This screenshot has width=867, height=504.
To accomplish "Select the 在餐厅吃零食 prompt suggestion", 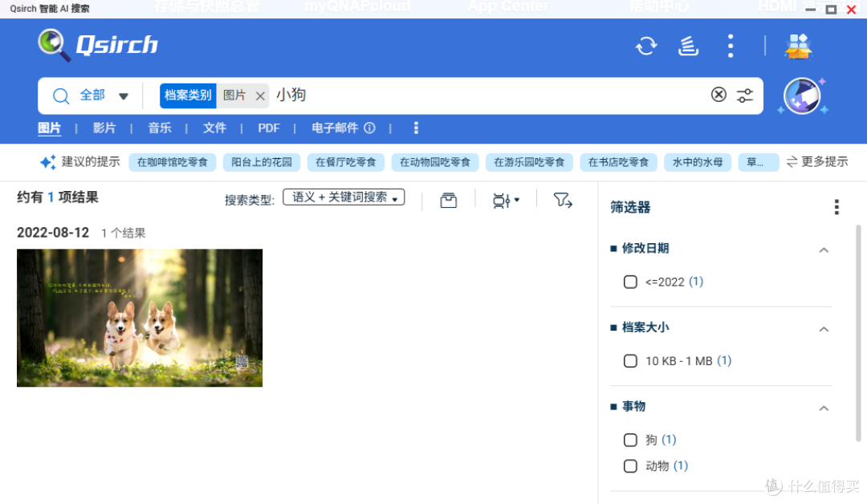I will [x=345, y=162].
